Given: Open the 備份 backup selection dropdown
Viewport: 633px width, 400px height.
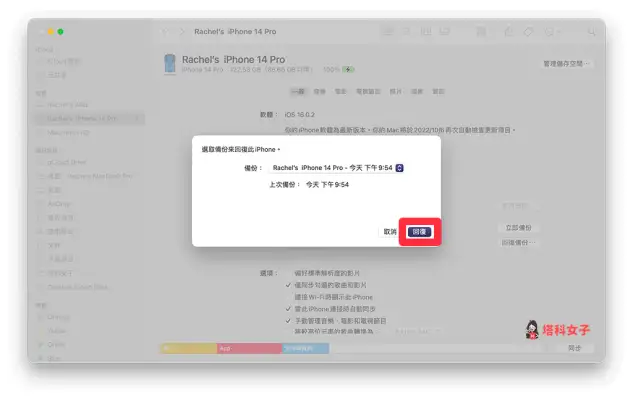Looking at the screenshot, I should coord(336,168).
